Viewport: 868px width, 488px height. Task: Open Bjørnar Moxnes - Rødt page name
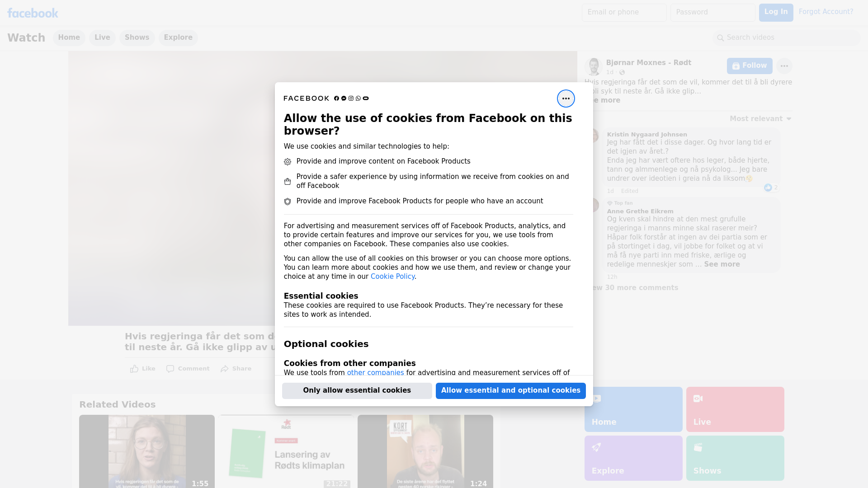coord(648,63)
